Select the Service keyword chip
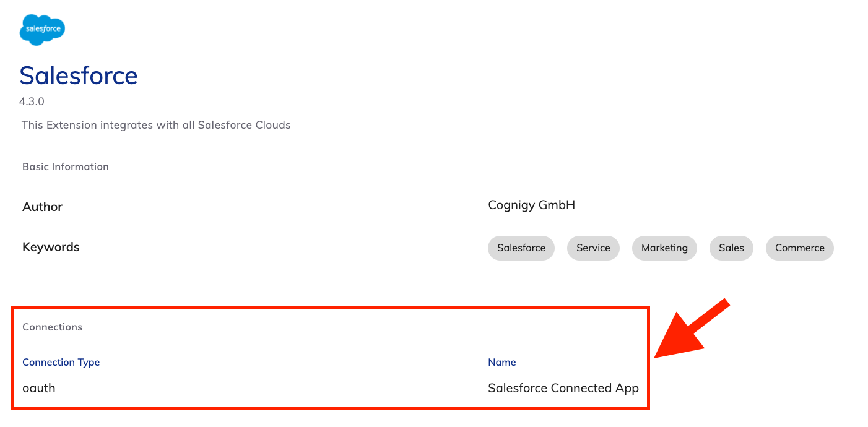Screen dimensions: 868x427 pyautogui.click(x=593, y=248)
